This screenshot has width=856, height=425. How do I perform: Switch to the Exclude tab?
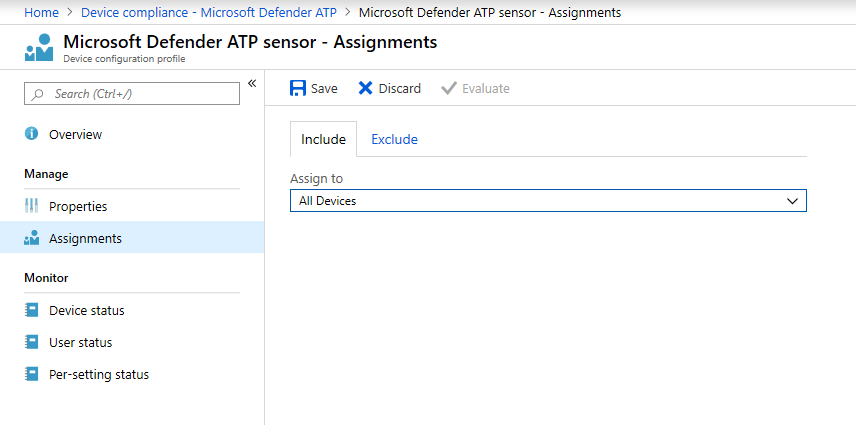(x=394, y=139)
